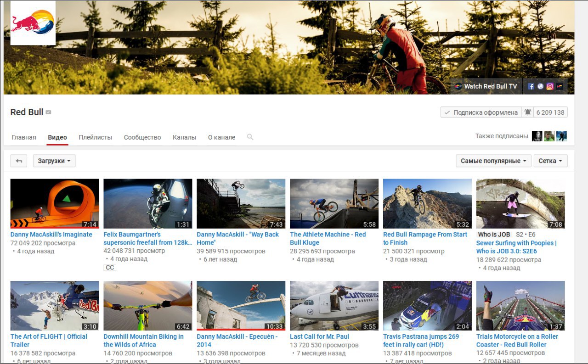
Task: Click the Imaginate thumbnail with orange loop
Action: point(55,204)
